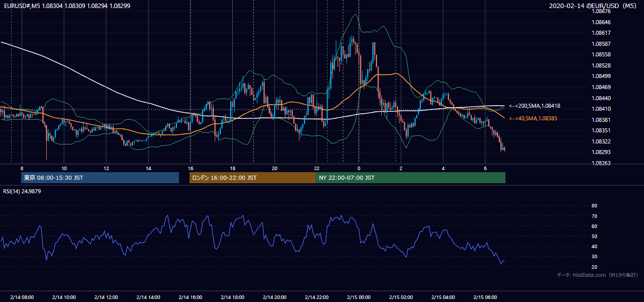Click price level 1.08293 on the price axis
Viewport: 644px width, 302px height.
point(601,152)
